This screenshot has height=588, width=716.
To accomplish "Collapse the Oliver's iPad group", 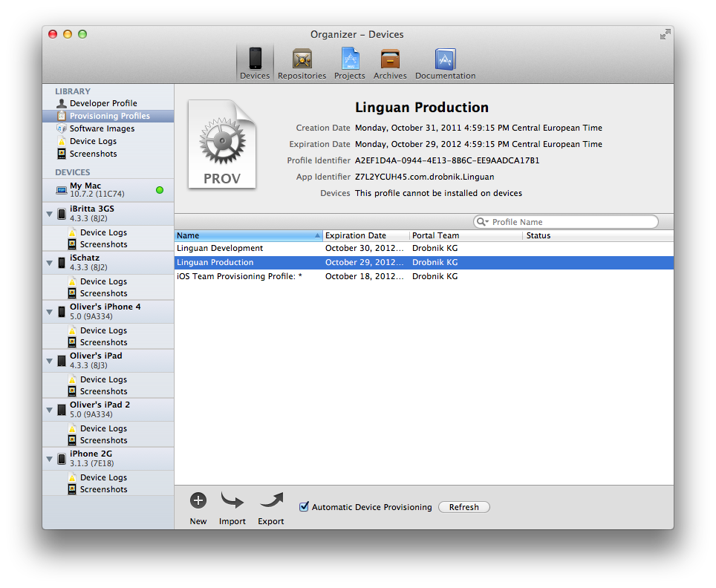I will click(49, 361).
